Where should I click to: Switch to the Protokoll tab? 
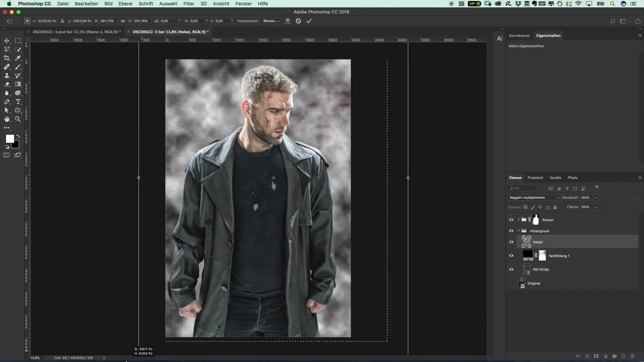tap(535, 178)
